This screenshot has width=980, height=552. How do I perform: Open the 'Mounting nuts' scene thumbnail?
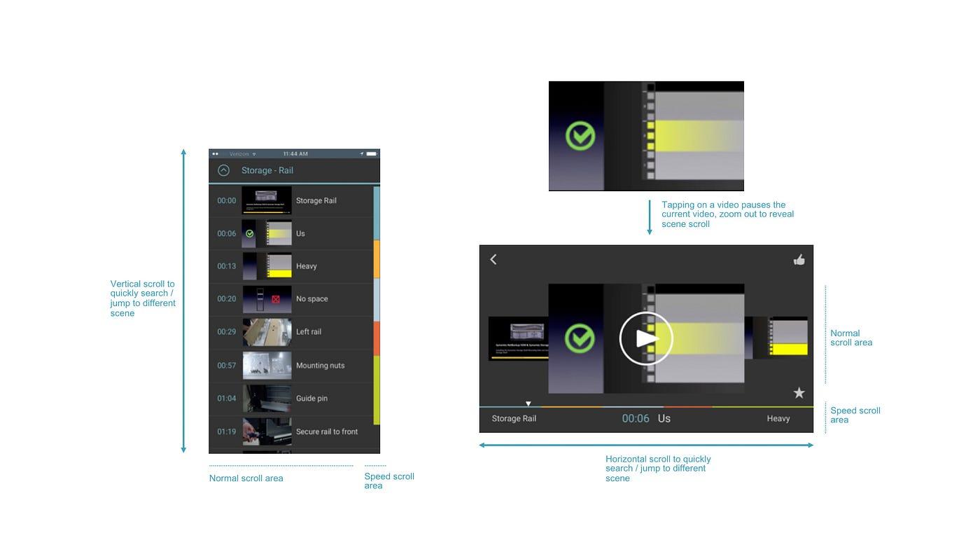tap(267, 365)
